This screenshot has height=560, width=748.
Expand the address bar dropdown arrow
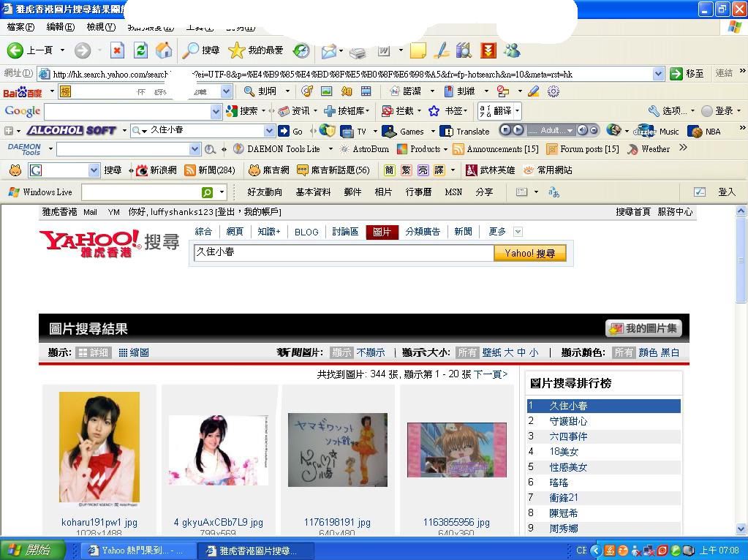pos(658,74)
